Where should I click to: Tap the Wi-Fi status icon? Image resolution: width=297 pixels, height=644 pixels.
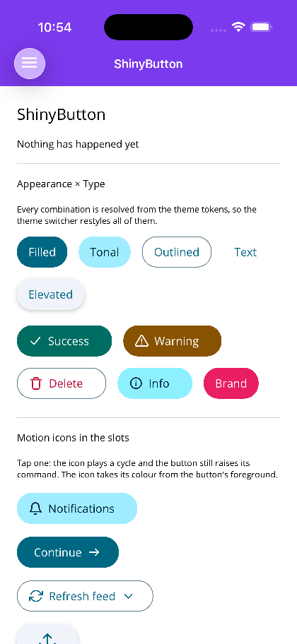click(x=238, y=27)
